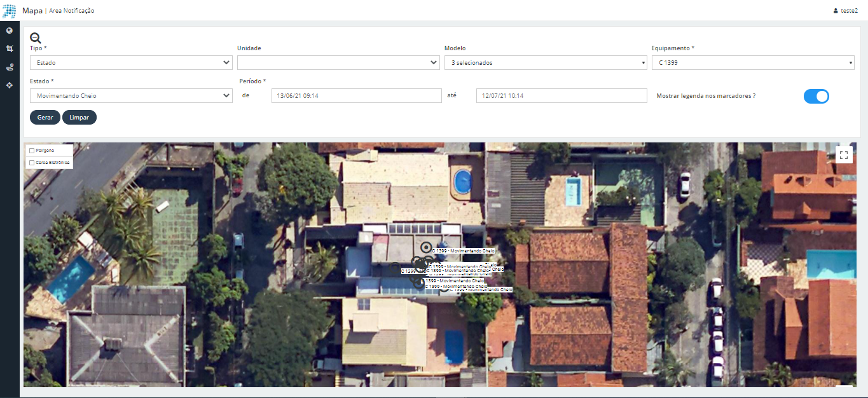868x398 pixels.
Task: Click the start date field 13/06/21 09:14
Action: 357,95
